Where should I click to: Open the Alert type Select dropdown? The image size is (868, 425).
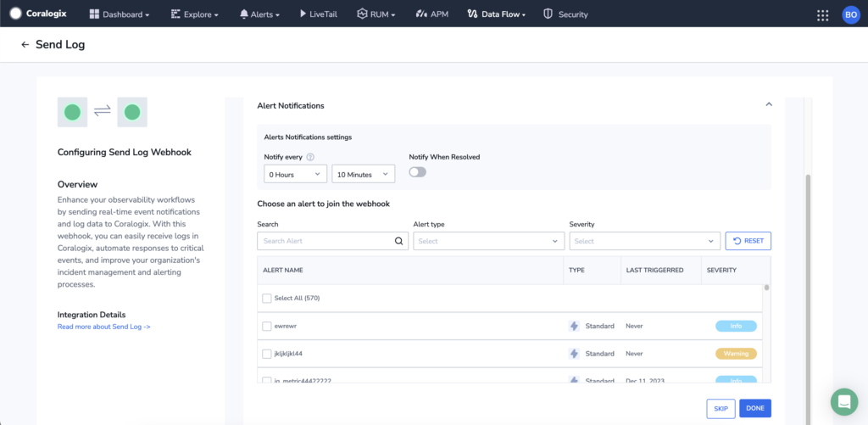pyautogui.click(x=488, y=241)
